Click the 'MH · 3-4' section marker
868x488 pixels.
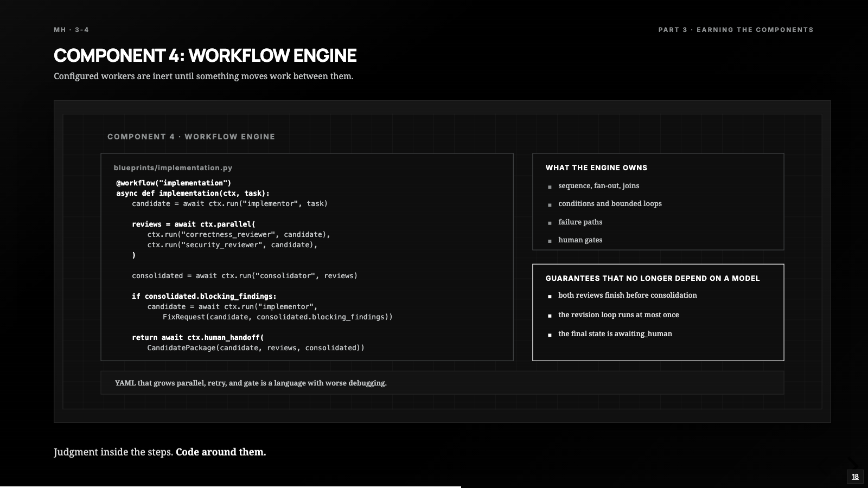(x=71, y=30)
